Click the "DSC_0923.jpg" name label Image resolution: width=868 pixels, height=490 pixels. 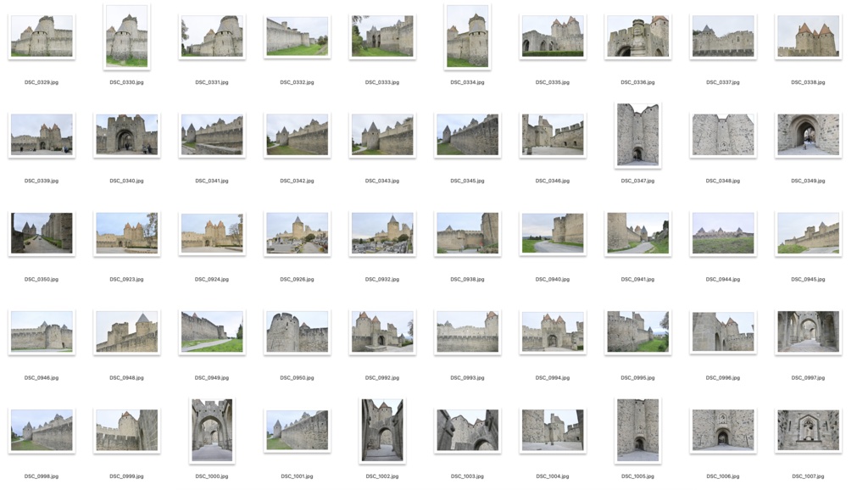click(127, 279)
